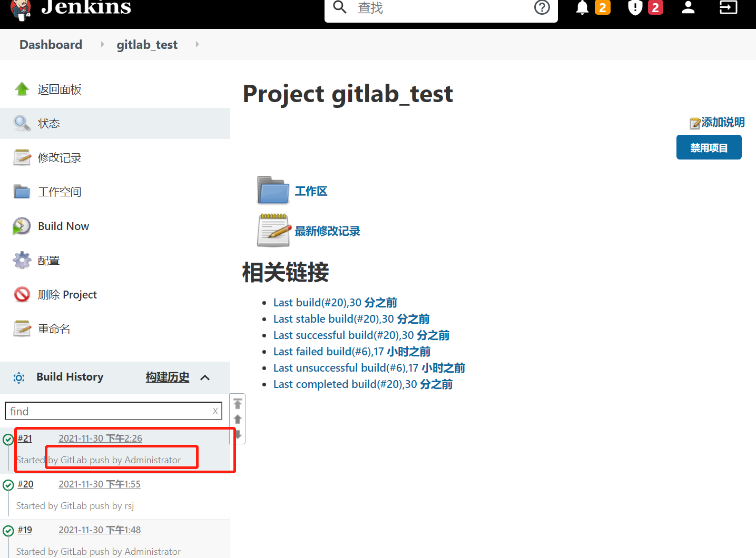Screen dimensions: 756x558
Task: Click red security warning count badge 2
Action: coord(655,7)
